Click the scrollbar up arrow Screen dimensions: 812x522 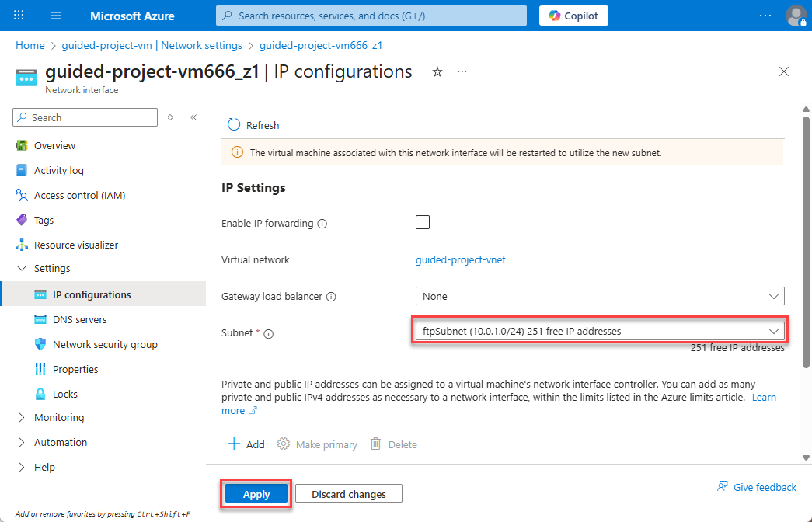(x=806, y=110)
